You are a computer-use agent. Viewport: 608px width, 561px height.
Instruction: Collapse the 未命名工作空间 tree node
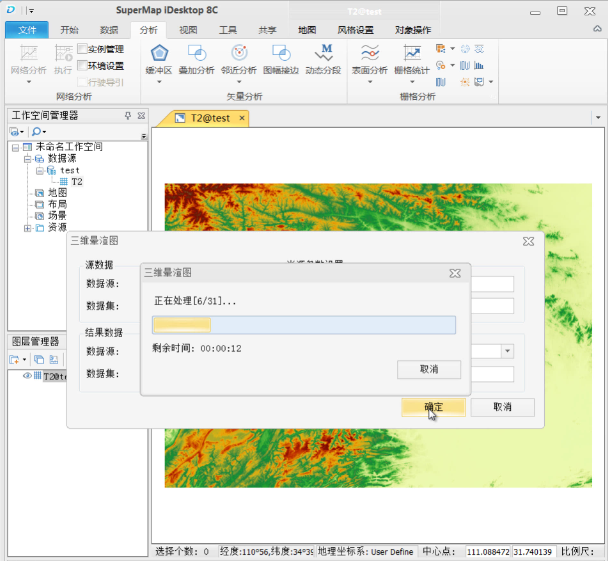(x=15, y=147)
